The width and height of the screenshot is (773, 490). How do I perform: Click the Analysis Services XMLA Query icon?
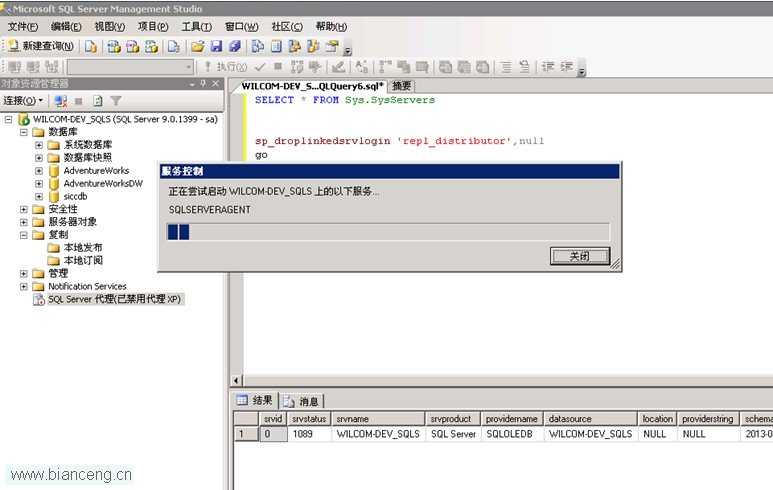click(151, 46)
